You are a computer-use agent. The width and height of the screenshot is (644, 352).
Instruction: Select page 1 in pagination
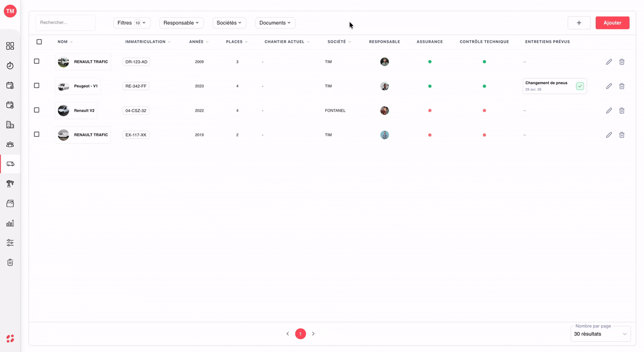pyautogui.click(x=301, y=334)
